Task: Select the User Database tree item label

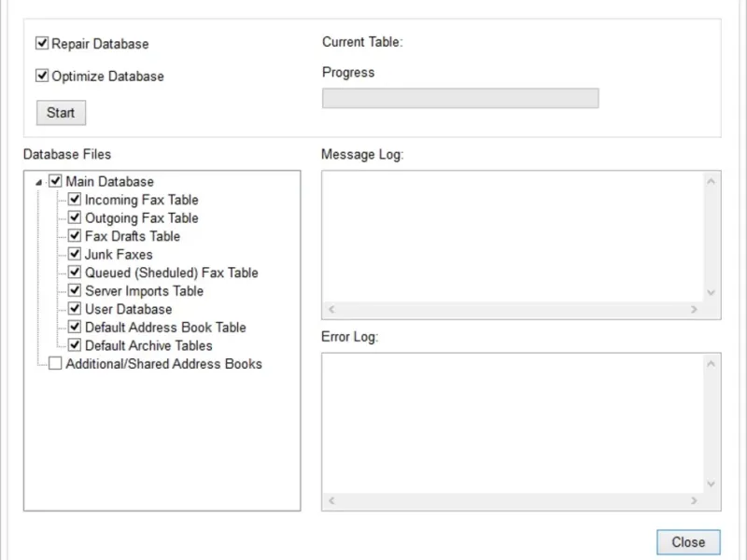Action: [x=128, y=309]
